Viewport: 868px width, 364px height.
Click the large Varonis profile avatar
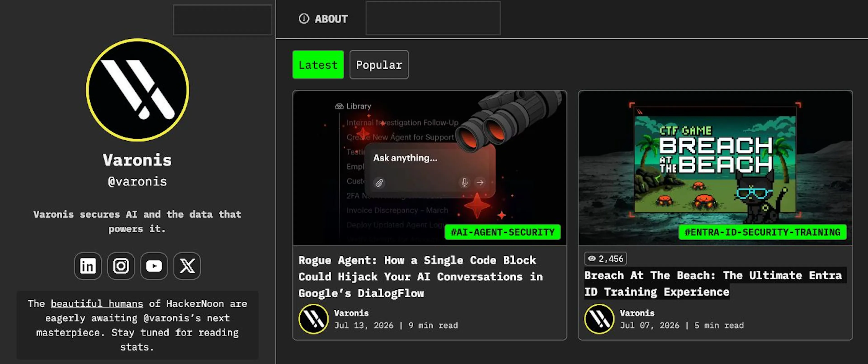(137, 90)
